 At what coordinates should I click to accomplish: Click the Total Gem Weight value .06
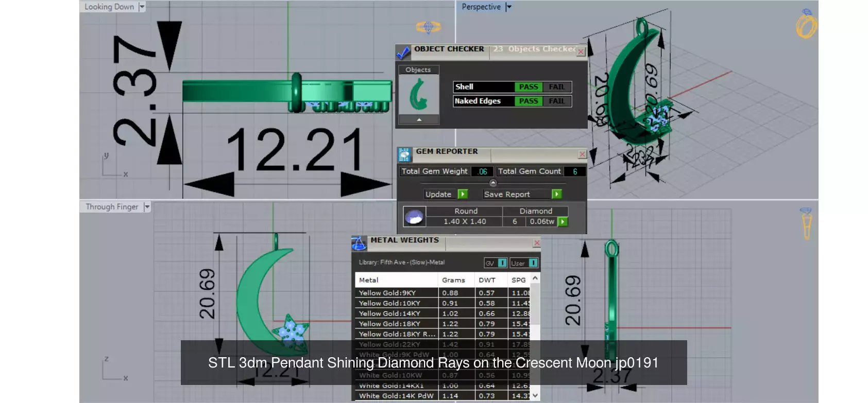482,171
